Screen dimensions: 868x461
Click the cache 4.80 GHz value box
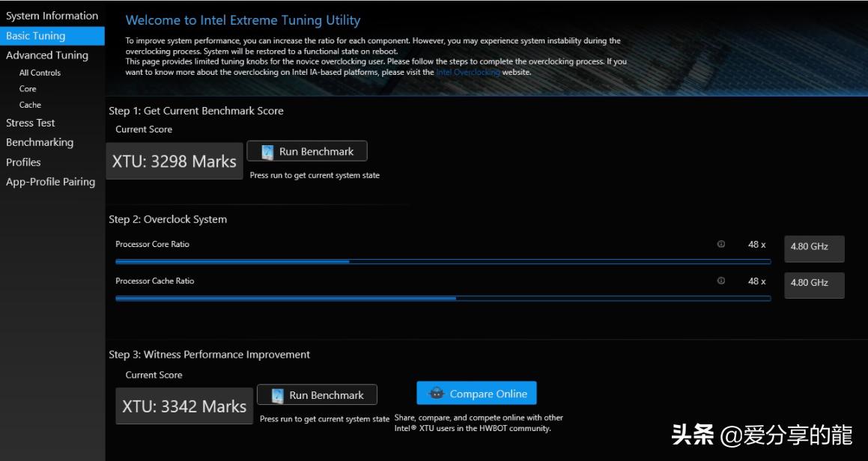point(813,284)
